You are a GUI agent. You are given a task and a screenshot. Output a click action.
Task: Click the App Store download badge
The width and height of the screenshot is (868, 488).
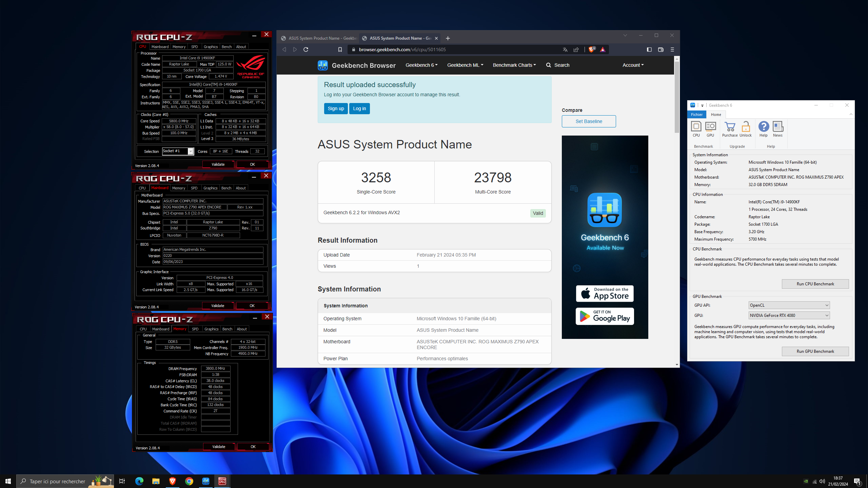coord(605,293)
